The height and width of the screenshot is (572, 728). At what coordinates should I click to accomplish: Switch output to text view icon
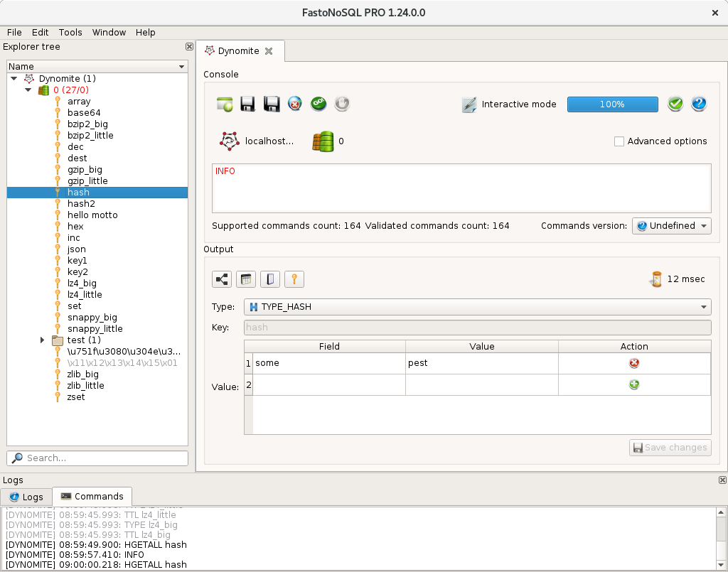pyautogui.click(x=270, y=279)
